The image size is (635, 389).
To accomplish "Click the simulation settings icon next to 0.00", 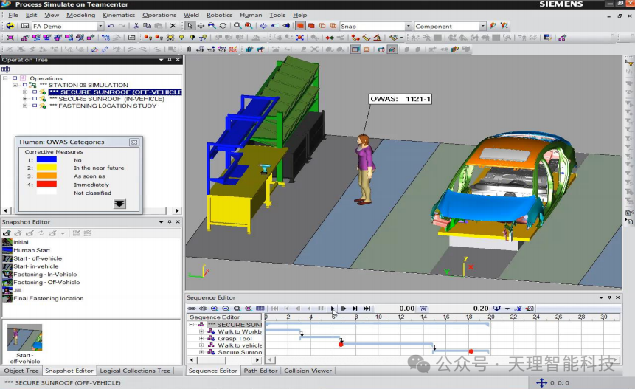I will pos(423,308).
